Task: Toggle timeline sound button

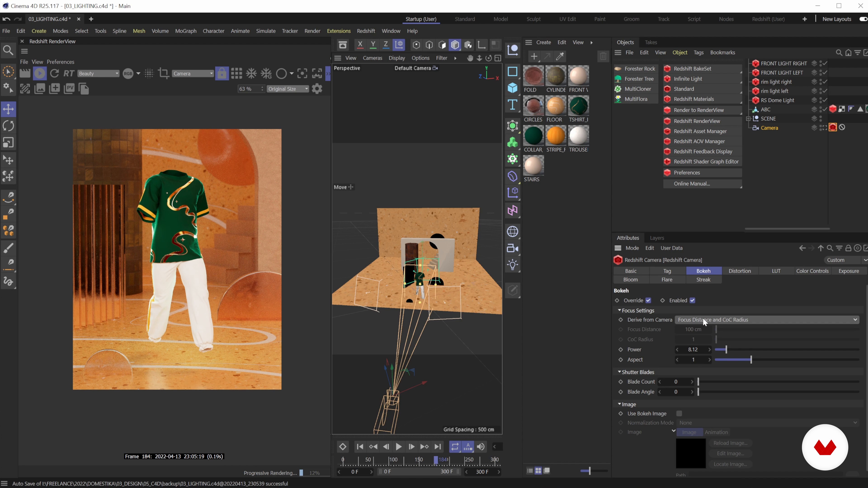Action: point(481,447)
